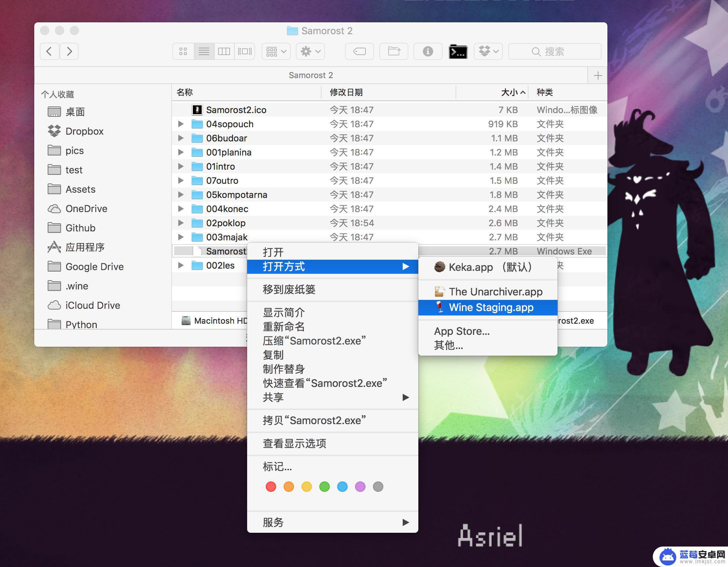Open Google Drive in sidebar
Viewport: 728px width, 567px height.
click(x=86, y=267)
